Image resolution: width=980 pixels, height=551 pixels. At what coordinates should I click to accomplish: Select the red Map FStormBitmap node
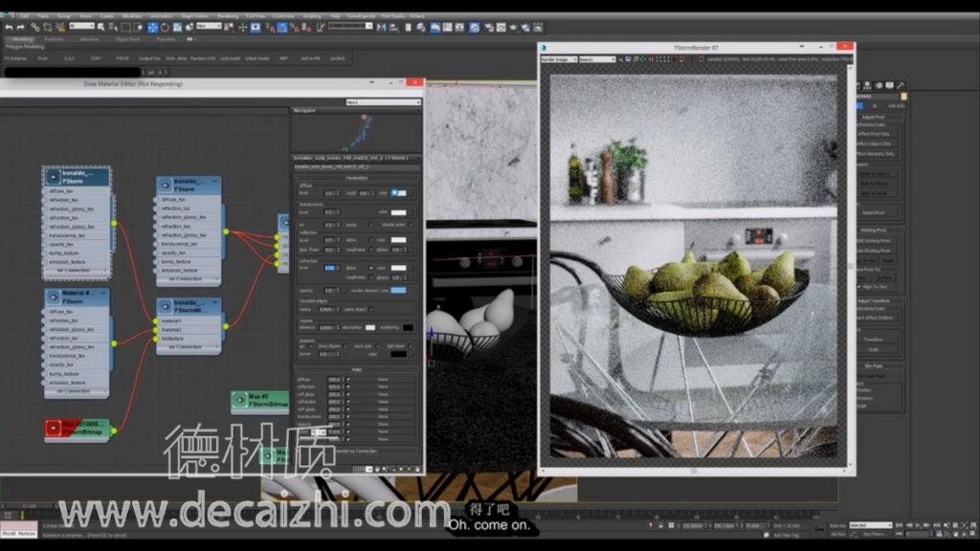78,429
